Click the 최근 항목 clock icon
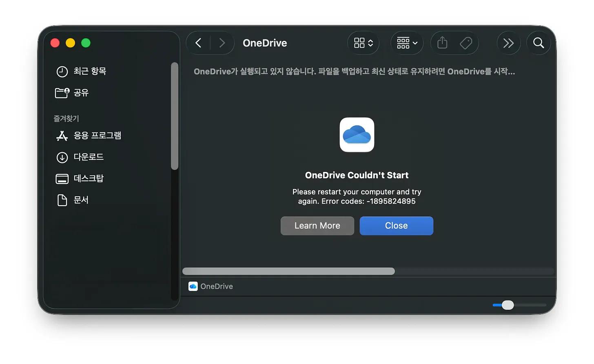This screenshot has height=364, width=594. 62,72
